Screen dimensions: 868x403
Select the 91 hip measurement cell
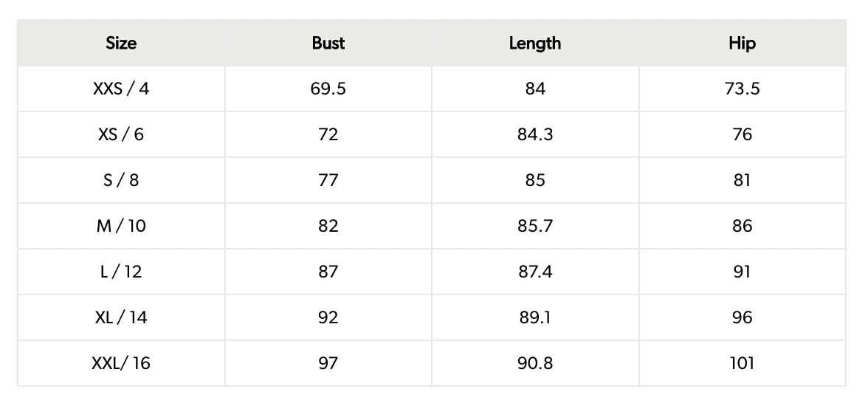point(742,272)
